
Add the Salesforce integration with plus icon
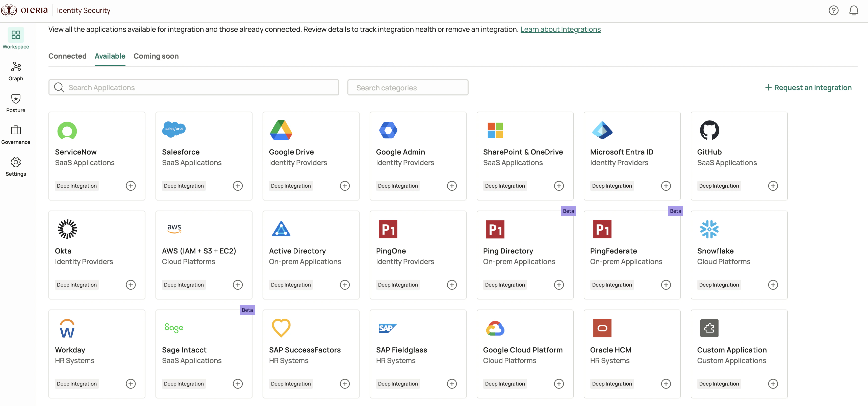[x=238, y=186]
